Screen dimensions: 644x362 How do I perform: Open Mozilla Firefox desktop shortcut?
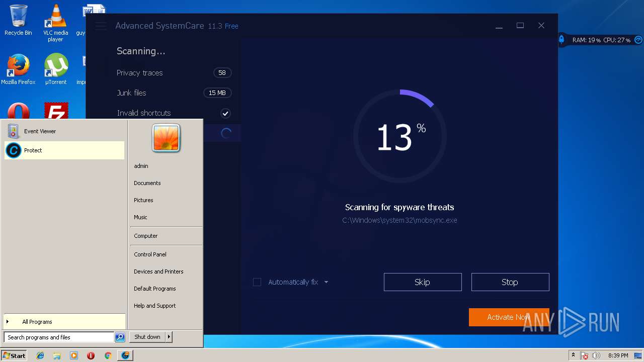coord(18,69)
